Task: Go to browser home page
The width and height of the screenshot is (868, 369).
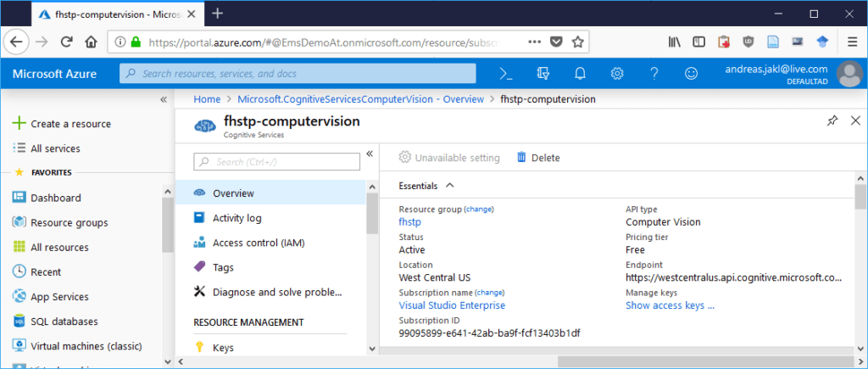Action: pos(91,42)
